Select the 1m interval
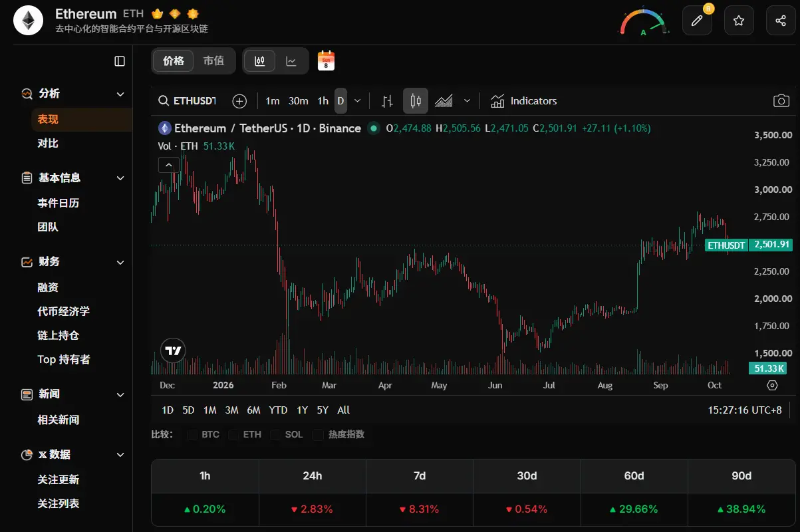The image size is (800, 532). click(x=273, y=101)
